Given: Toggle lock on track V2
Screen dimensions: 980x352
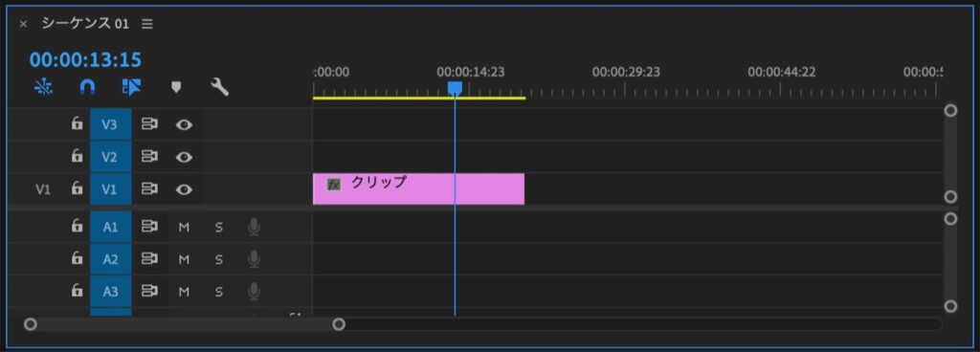Looking at the screenshot, I should [77, 156].
